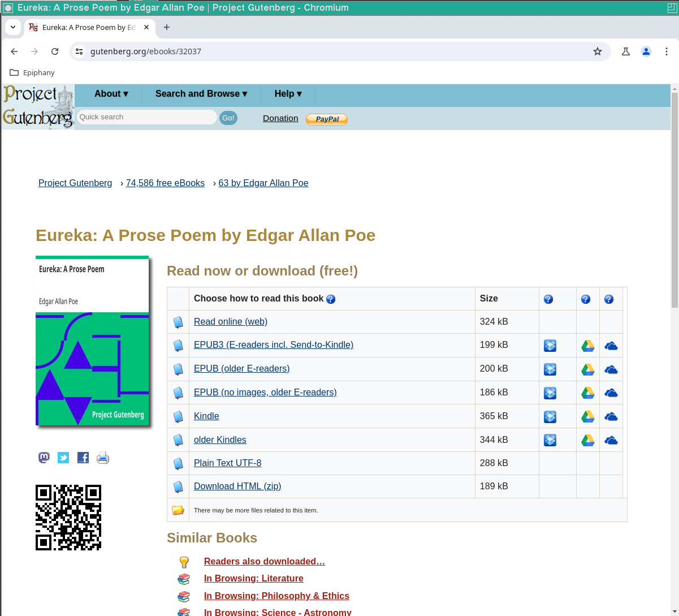
Task: Click the page's vertical scrollbar thumb
Action: pos(674,200)
